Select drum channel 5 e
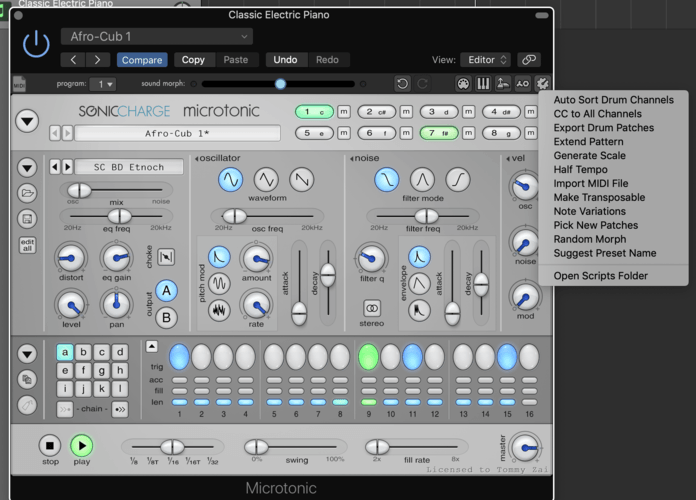 tap(314, 133)
